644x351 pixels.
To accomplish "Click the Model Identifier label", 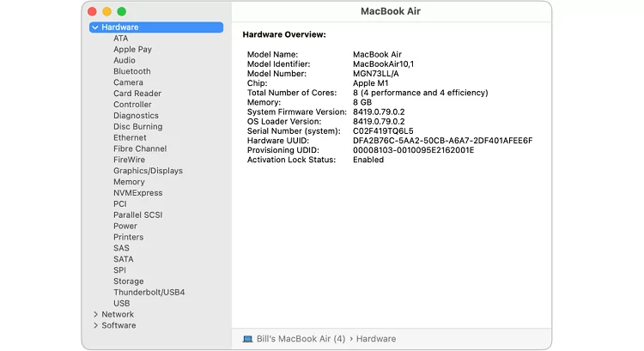I will [x=278, y=64].
